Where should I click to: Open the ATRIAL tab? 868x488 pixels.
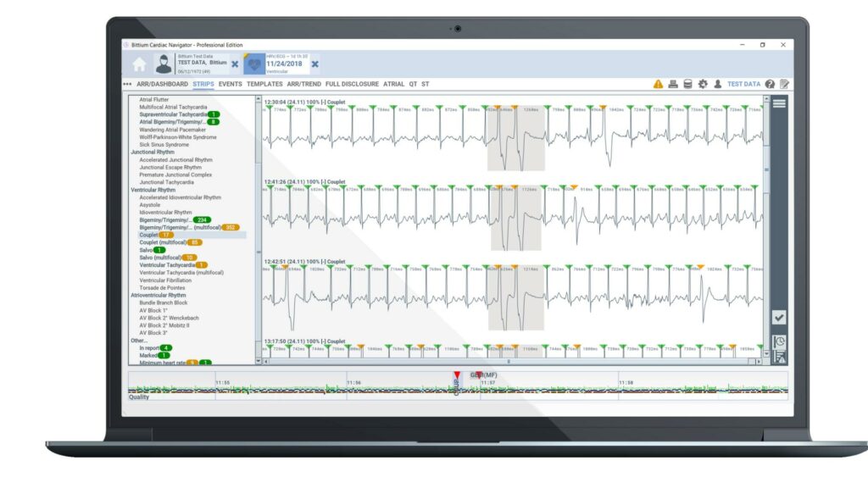pyautogui.click(x=393, y=84)
